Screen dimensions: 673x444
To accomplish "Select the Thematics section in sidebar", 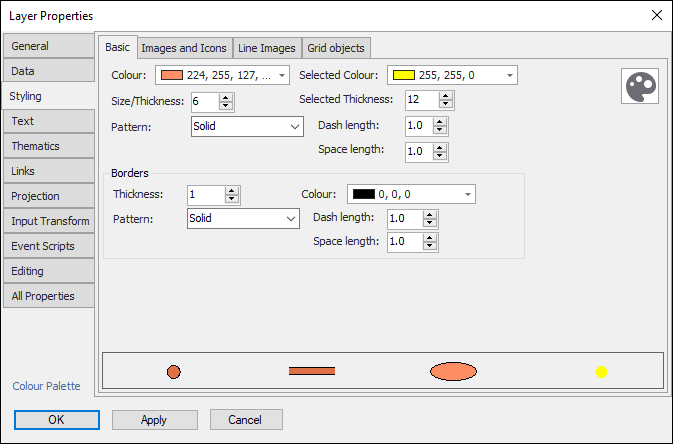I will pos(48,146).
